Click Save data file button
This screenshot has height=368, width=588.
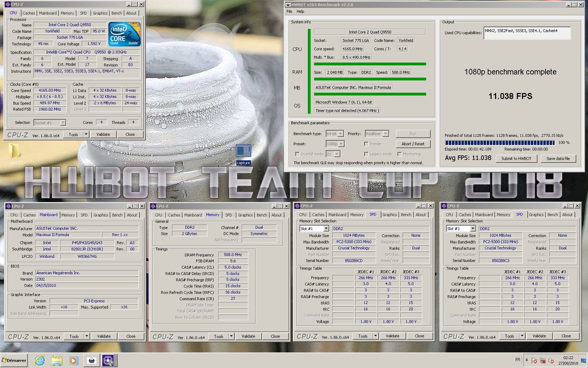click(558, 159)
